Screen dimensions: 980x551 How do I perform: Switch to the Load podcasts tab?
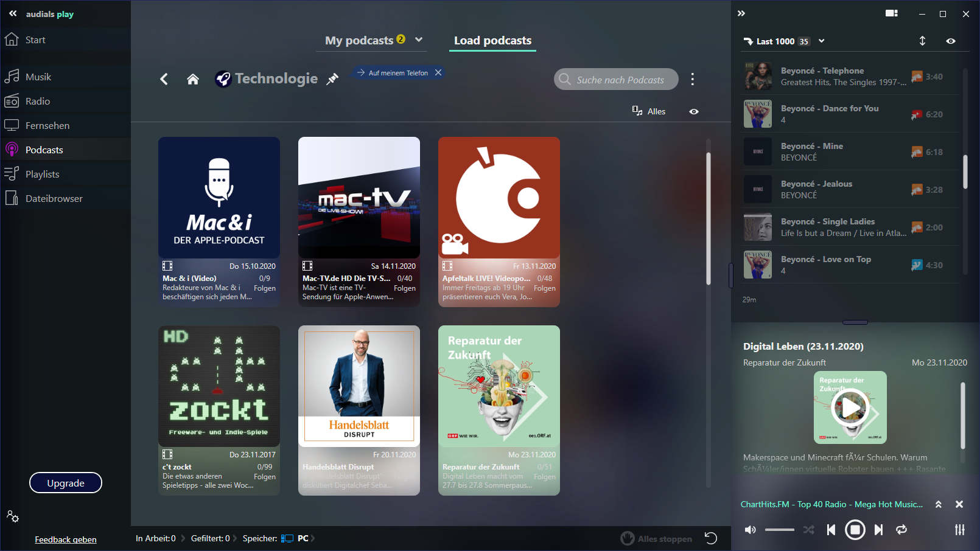492,41
